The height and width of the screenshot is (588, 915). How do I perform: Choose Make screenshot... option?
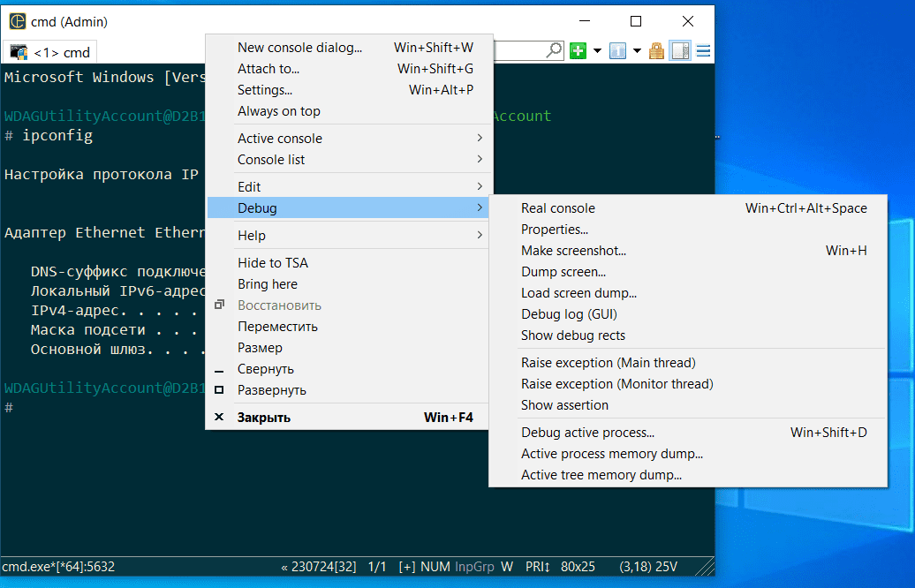pyautogui.click(x=689, y=251)
